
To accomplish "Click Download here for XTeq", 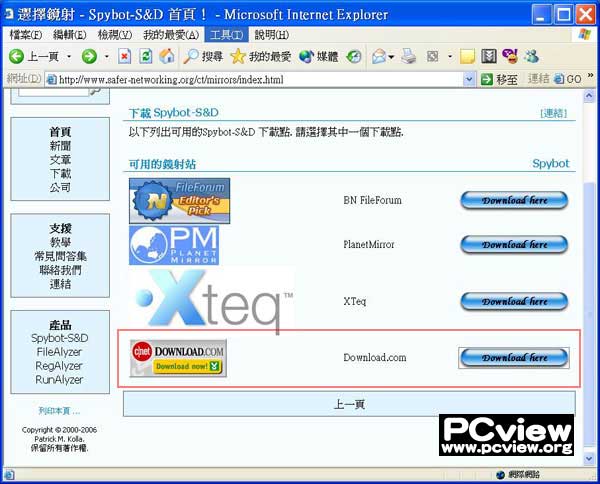I will [514, 301].
